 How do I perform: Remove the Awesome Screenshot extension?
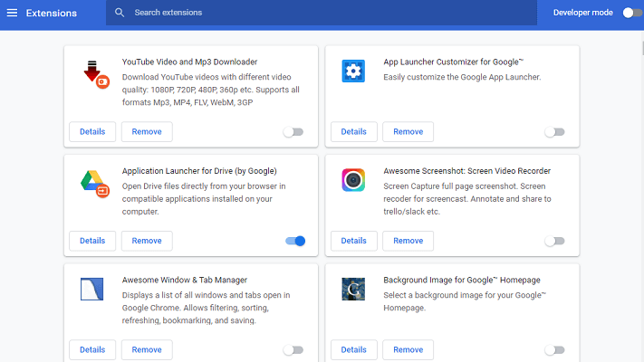pyautogui.click(x=408, y=241)
